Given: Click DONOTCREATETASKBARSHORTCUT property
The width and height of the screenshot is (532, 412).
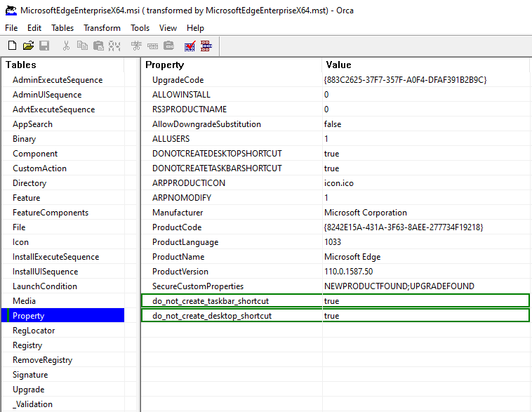Looking at the screenshot, I should 217,168.
